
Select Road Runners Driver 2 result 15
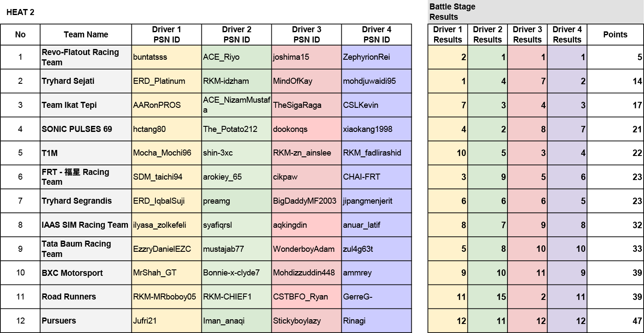[x=488, y=297]
